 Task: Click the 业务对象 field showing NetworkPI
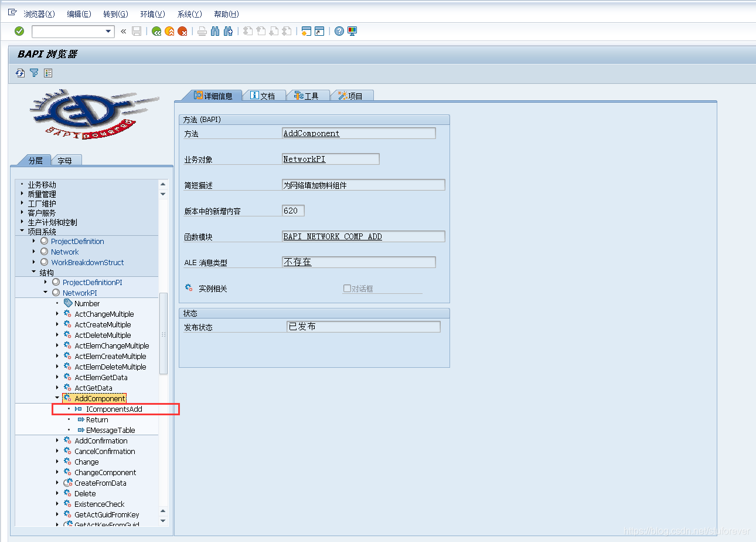click(x=331, y=159)
